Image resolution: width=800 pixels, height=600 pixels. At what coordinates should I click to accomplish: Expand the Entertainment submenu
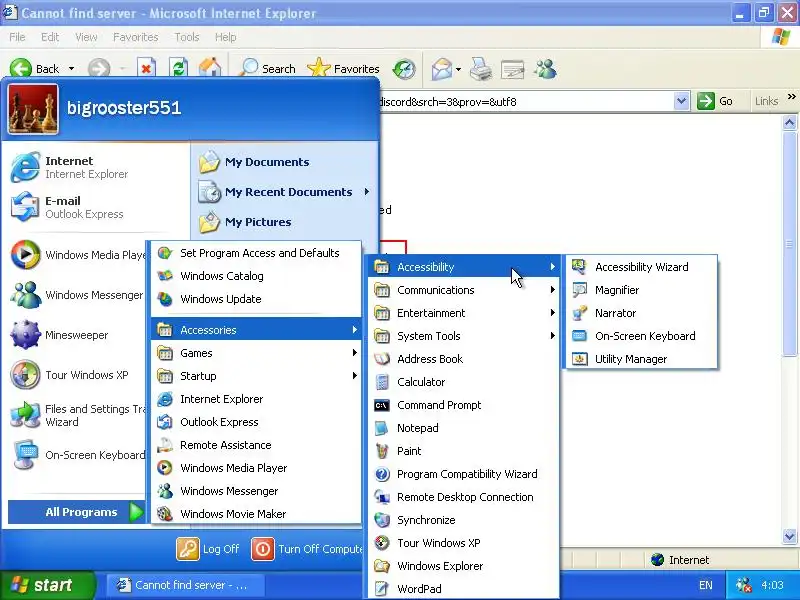(464, 313)
